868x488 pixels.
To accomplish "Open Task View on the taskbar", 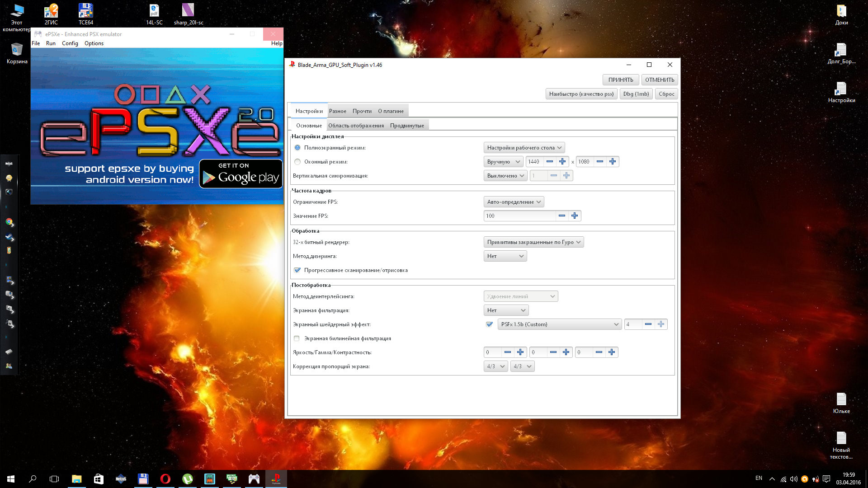I will coord(54,479).
